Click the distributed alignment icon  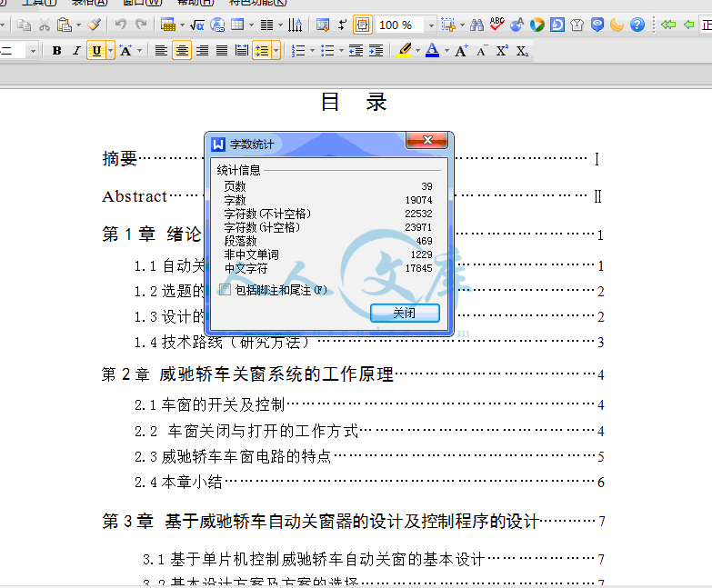pos(242,50)
